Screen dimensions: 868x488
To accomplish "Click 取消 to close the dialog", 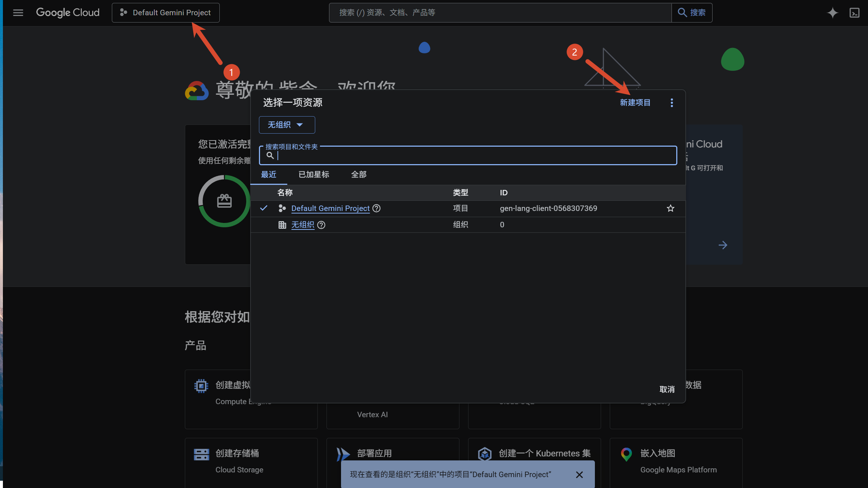I will (667, 389).
